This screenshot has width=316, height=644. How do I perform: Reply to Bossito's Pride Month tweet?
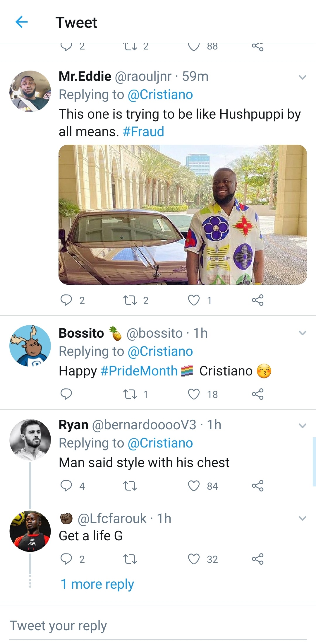[66, 394]
